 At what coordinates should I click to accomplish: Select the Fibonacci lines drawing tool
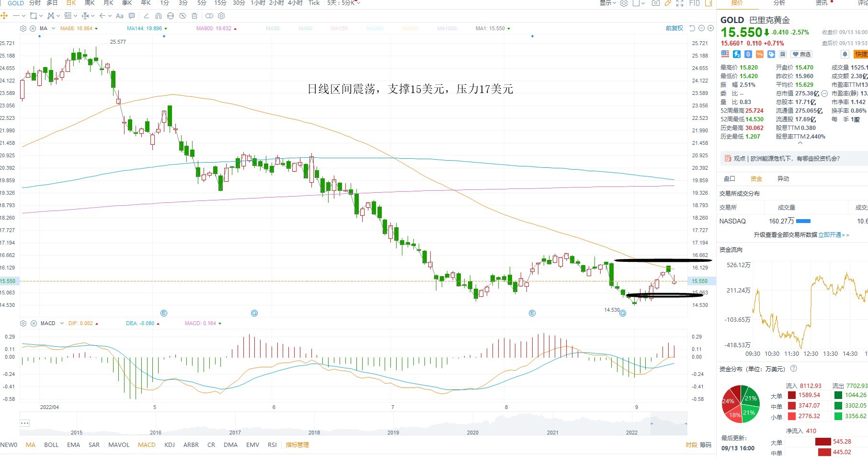tap(68, 16)
